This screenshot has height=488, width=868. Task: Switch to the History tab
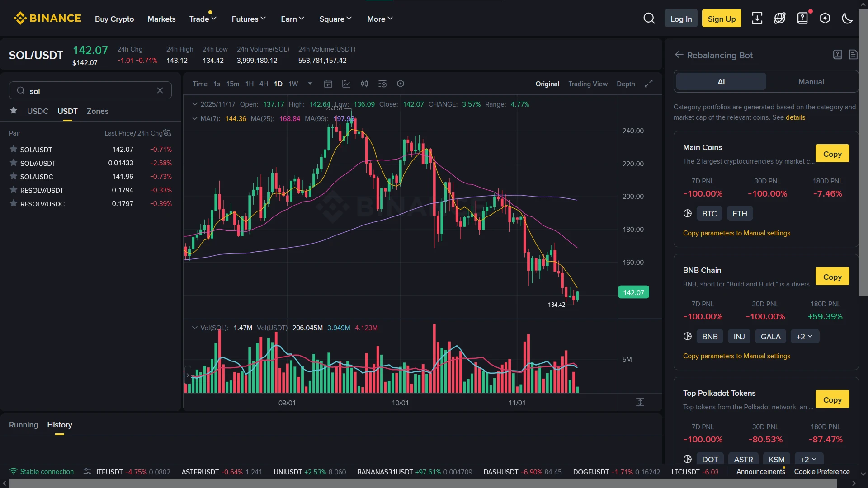59,425
